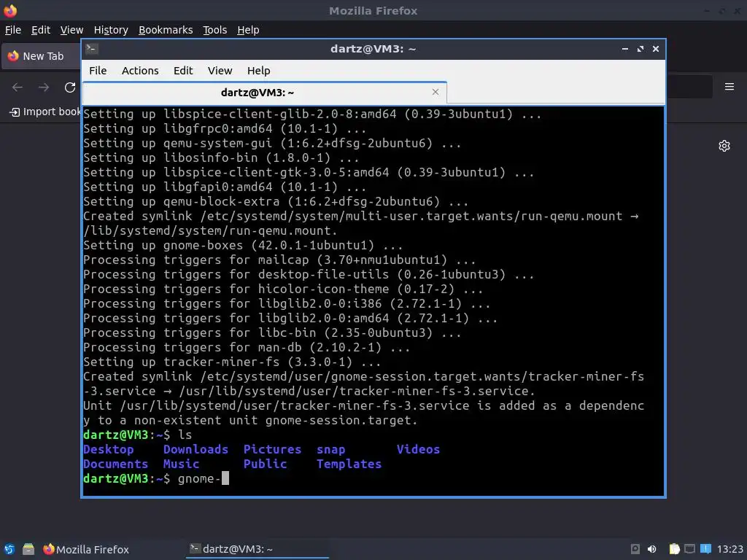Screen dimensions: 747x560
Task: Click the clipboard tray icon
Action: [674, 549]
